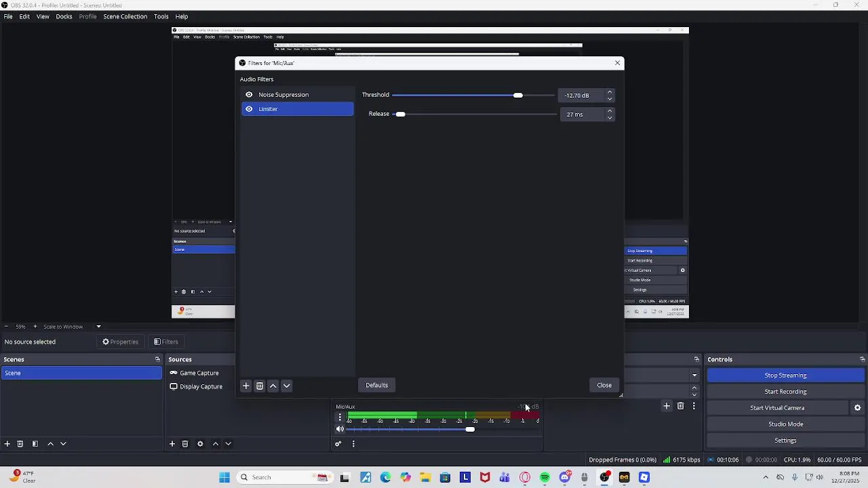Move scene down in Scenes dock
Viewport: 868px width, 488px height.
tap(63, 444)
